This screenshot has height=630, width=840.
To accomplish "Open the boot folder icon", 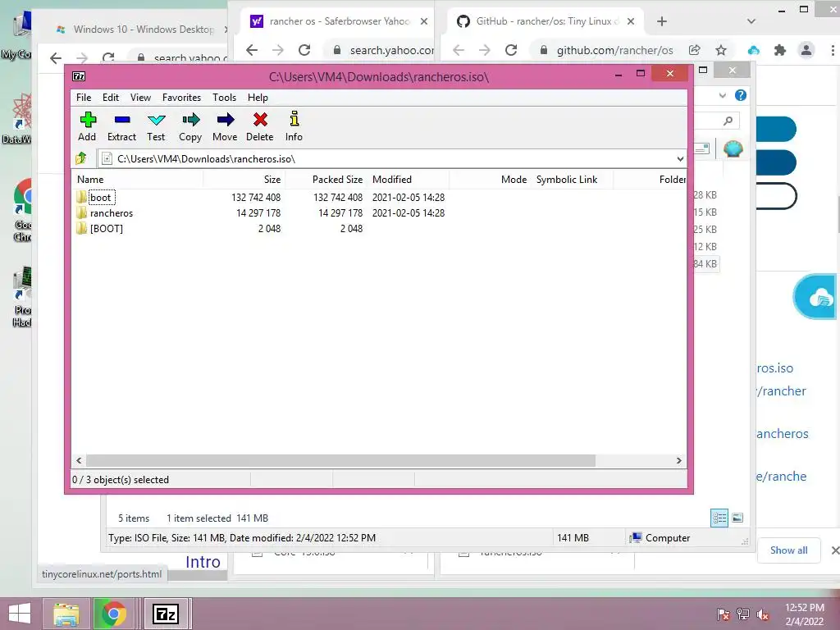I will 81,197.
